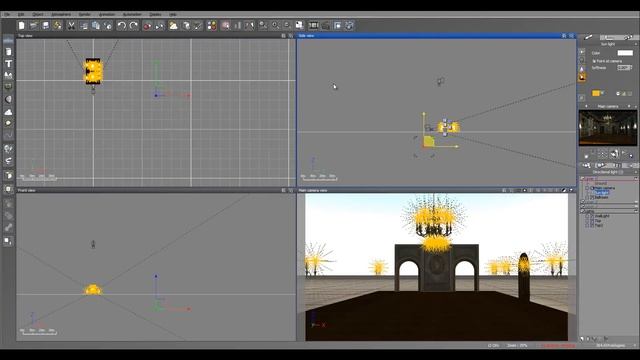Click the last gear icon on the top toolbar
Viewport: 640px width, 360px height.
pos(349,26)
